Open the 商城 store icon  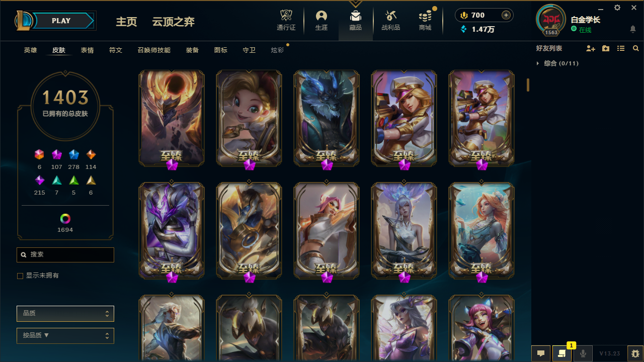(x=425, y=16)
